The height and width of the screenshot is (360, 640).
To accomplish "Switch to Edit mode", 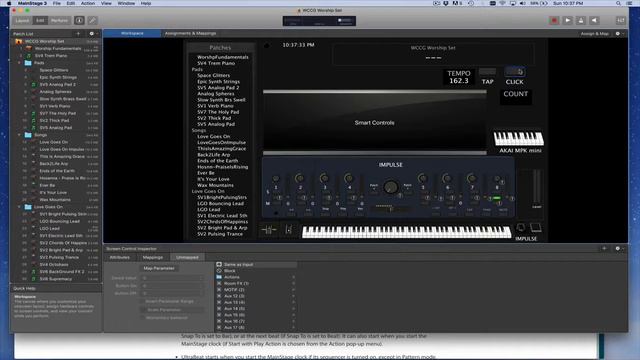I will tap(40, 20).
